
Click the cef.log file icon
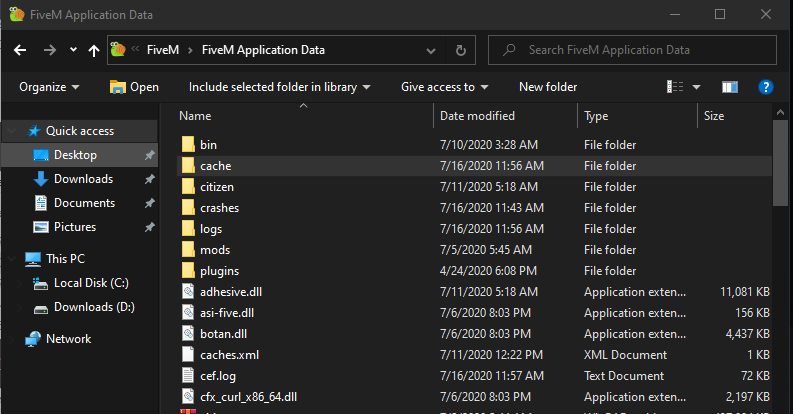coord(187,375)
